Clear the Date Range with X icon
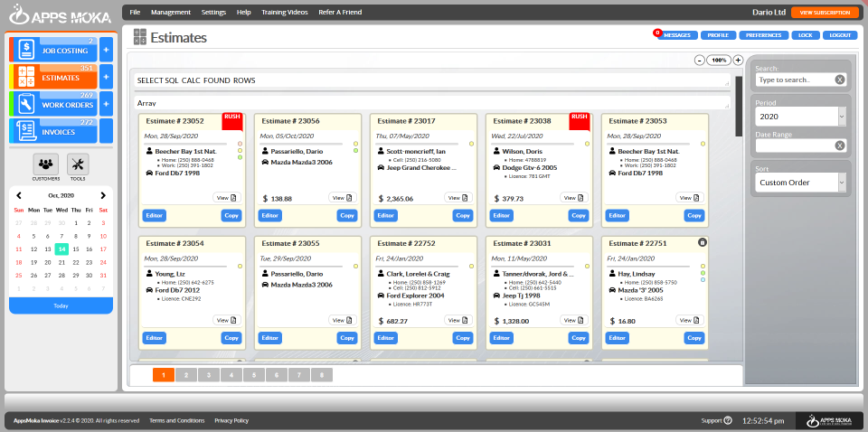 [840, 146]
